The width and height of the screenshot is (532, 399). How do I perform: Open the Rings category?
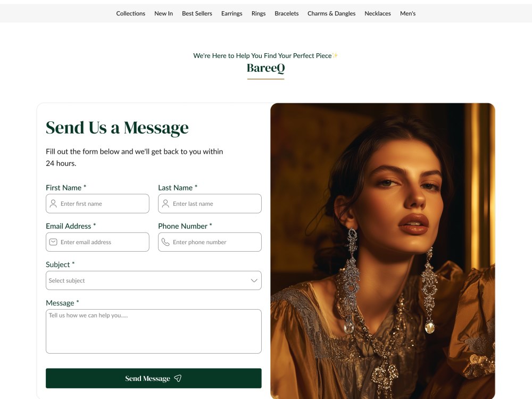click(259, 13)
